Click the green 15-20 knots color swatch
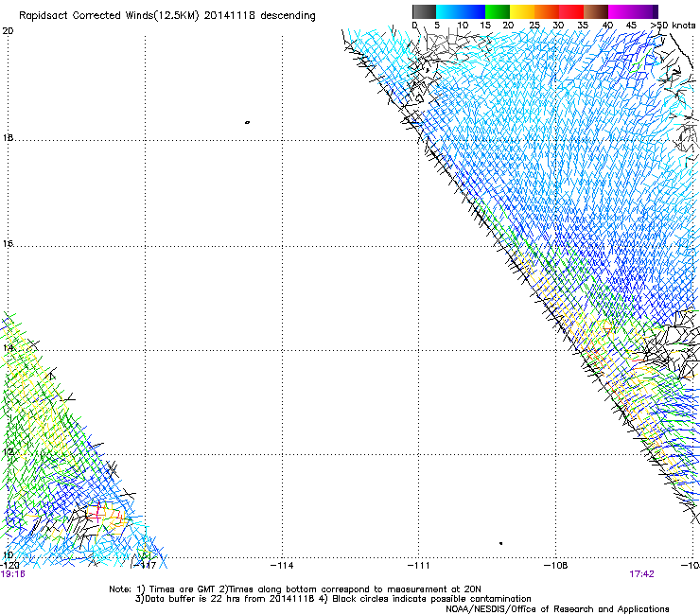The image size is (700, 615). [x=498, y=11]
